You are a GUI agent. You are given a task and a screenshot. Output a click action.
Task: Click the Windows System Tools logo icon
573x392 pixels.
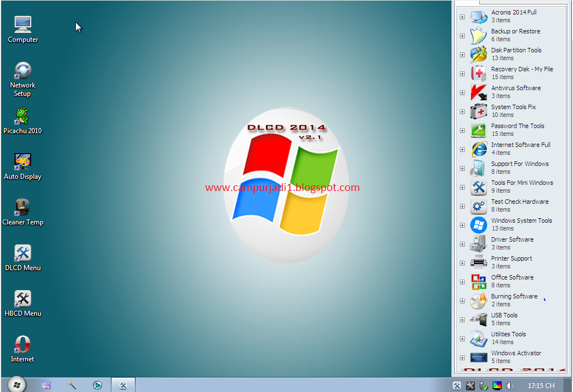tap(479, 225)
